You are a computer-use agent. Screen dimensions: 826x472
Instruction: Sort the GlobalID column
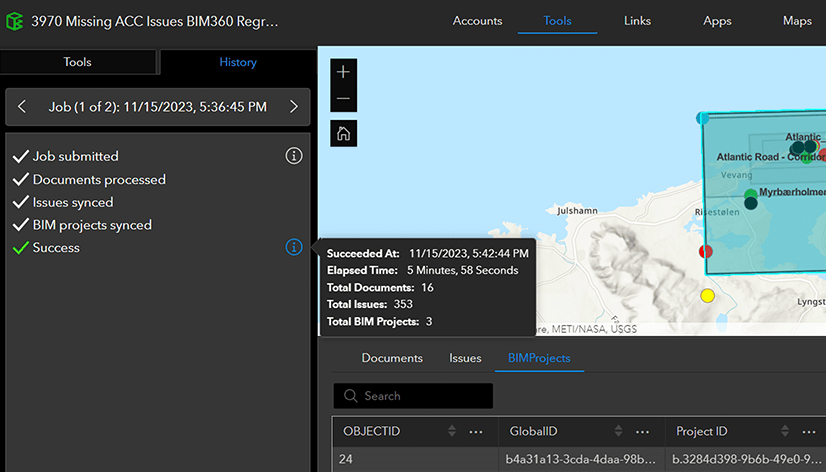coord(618,431)
